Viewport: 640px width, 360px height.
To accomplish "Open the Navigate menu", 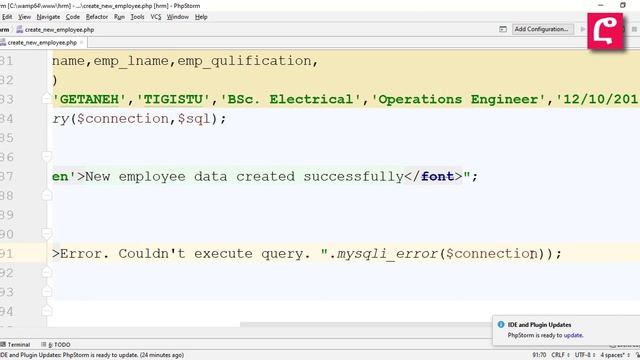I will point(48,17).
